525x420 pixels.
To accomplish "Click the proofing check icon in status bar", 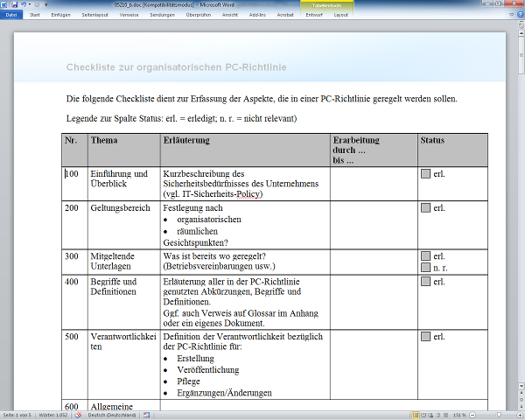I will 77,414.
